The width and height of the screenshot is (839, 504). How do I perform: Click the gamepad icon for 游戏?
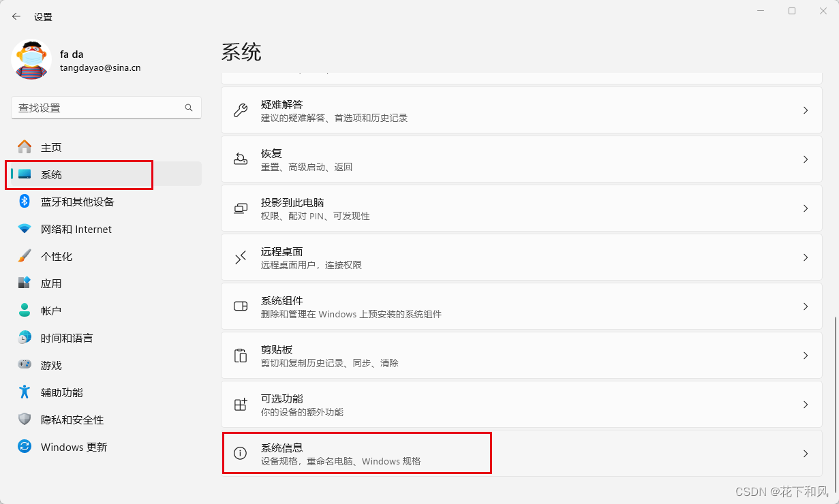coord(25,365)
